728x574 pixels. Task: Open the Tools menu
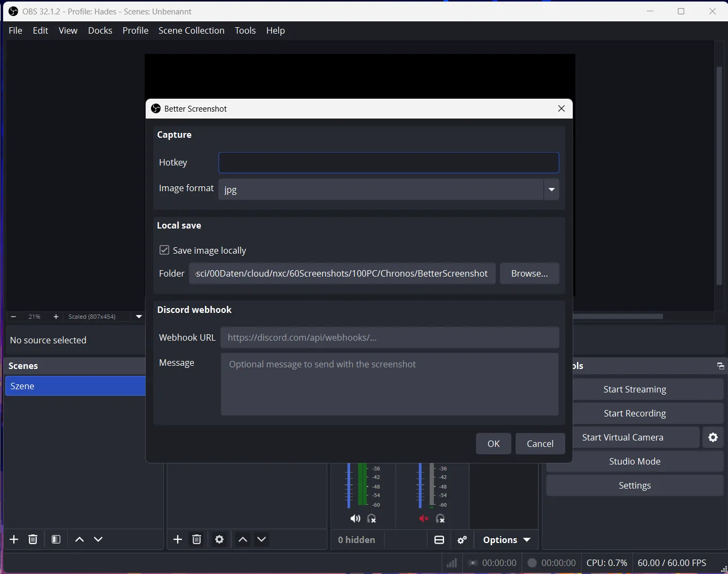click(x=246, y=30)
